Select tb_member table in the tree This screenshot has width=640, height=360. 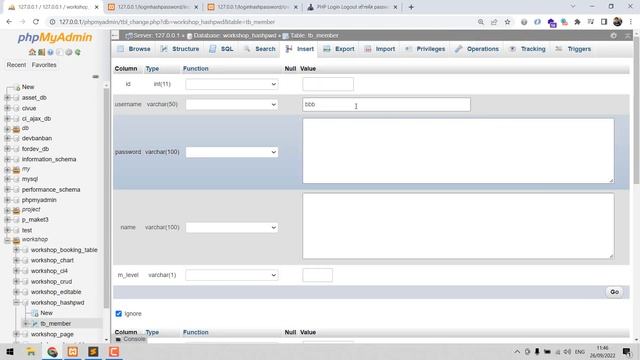[56, 324]
